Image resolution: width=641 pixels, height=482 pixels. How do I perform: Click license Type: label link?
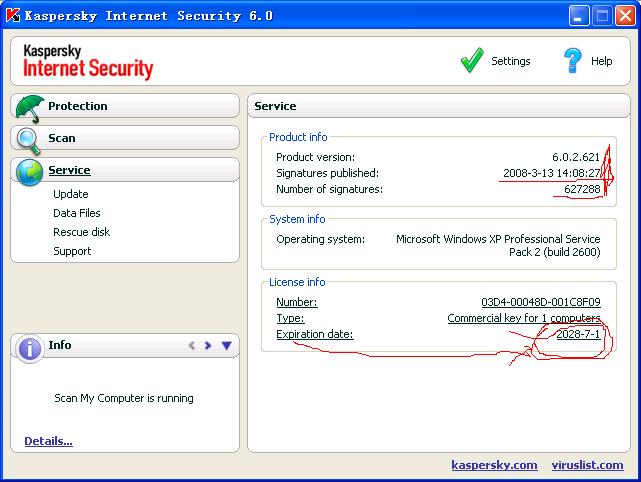click(x=290, y=318)
